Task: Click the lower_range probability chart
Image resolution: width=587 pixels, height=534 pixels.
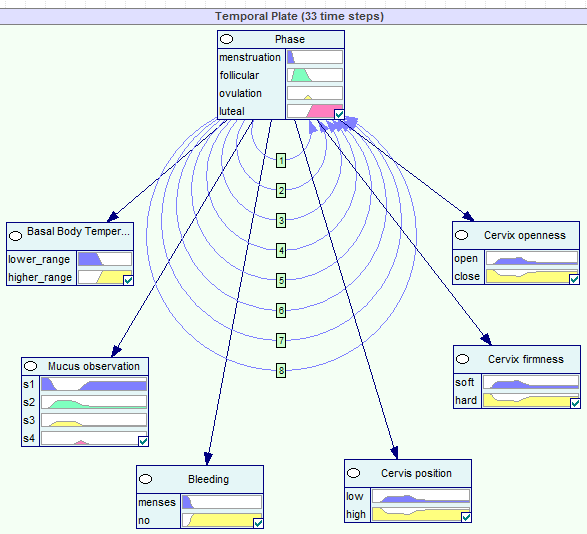Action: [105, 259]
